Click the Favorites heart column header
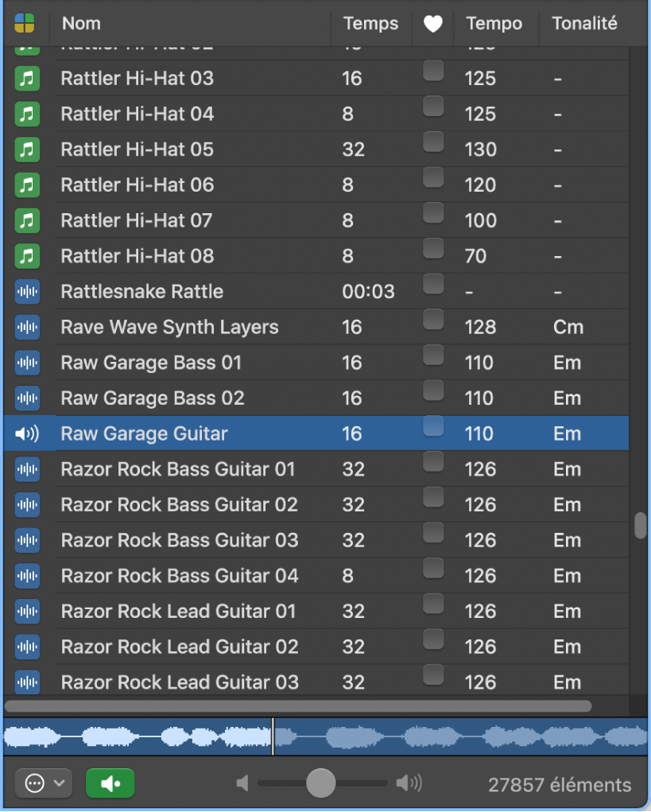Image resolution: width=651 pixels, height=812 pixels. pyautogui.click(x=432, y=25)
